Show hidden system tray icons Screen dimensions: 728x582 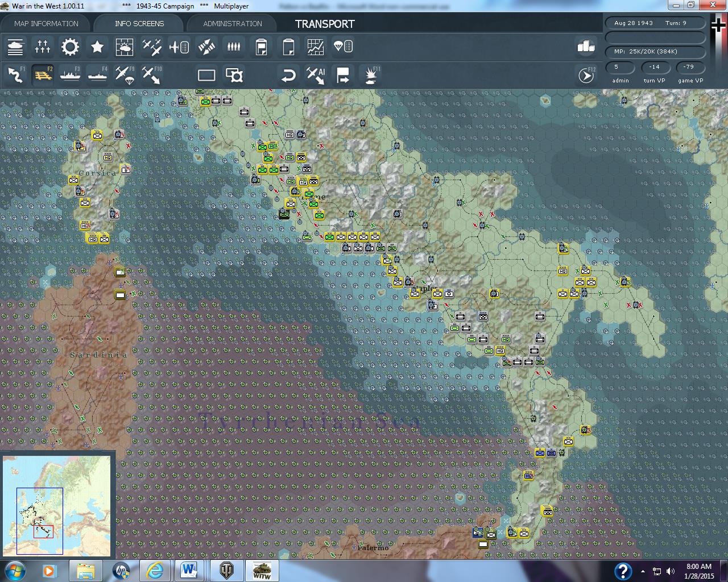643,571
